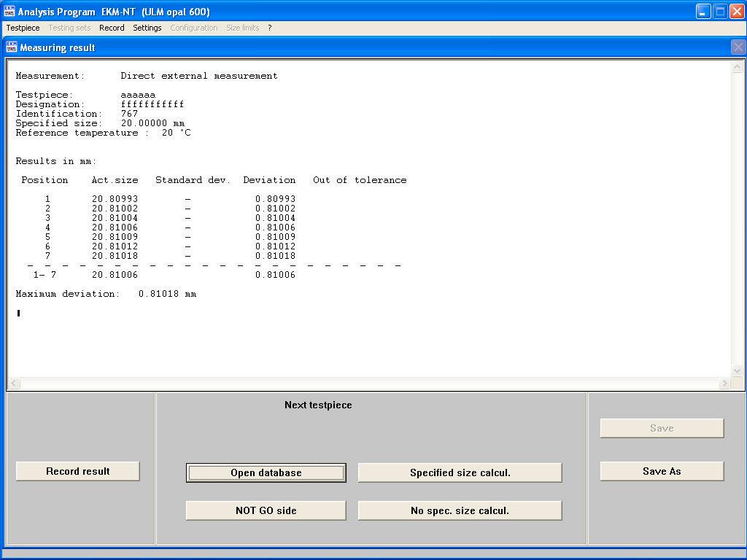Click the vertical scrollbar down arrow

pyautogui.click(x=737, y=371)
